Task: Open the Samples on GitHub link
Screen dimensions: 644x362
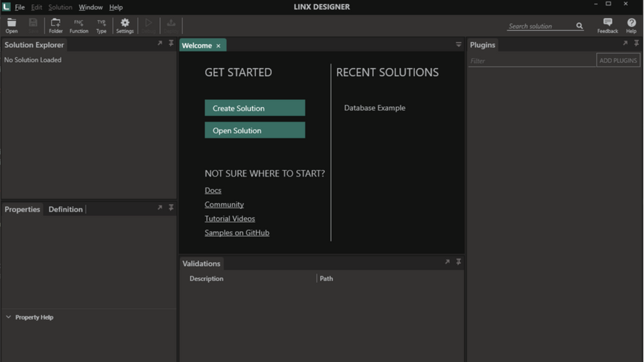Action: click(237, 232)
